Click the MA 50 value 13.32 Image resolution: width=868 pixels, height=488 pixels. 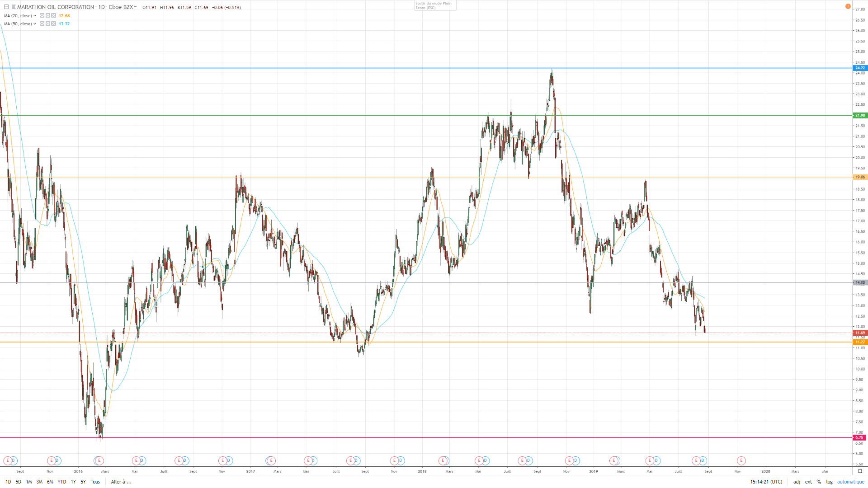click(x=64, y=24)
